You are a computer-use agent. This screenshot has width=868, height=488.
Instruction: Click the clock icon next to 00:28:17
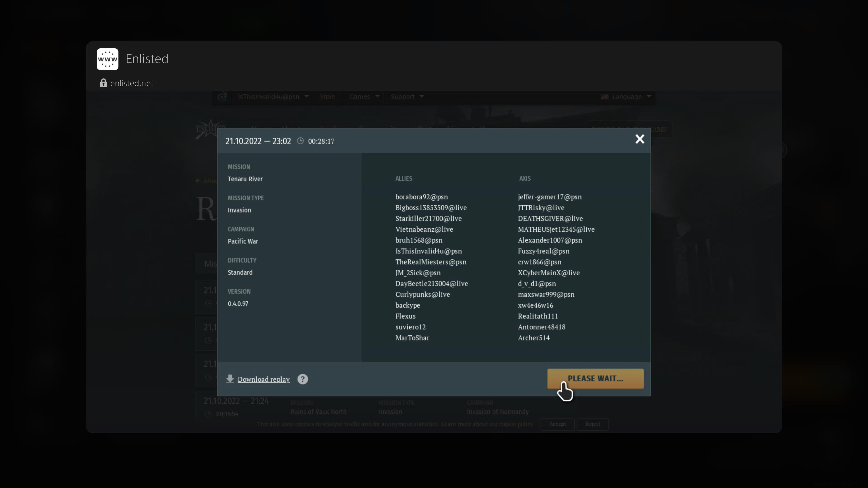[x=300, y=141]
